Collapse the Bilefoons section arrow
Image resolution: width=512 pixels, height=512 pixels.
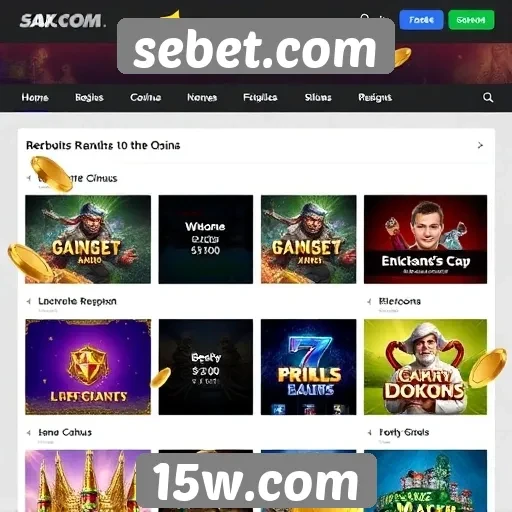pyautogui.click(x=369, y=301)
